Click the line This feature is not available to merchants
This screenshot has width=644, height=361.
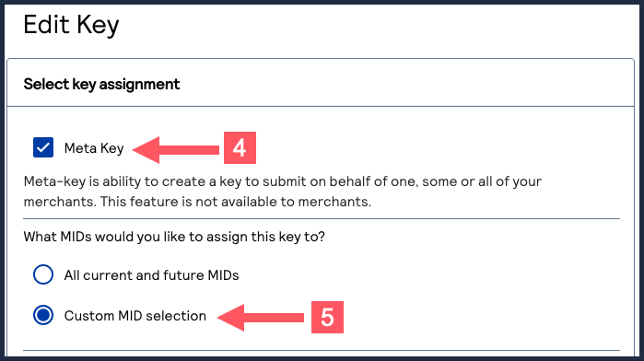click(x=236, y=202)
